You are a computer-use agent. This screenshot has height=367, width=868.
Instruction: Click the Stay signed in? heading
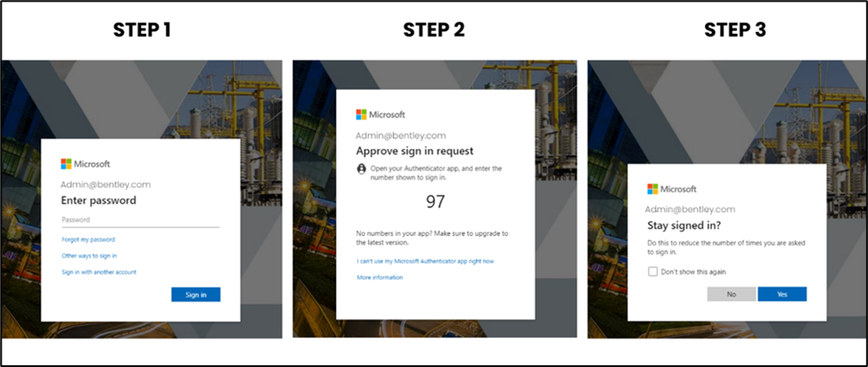click(x=682, y=226)
